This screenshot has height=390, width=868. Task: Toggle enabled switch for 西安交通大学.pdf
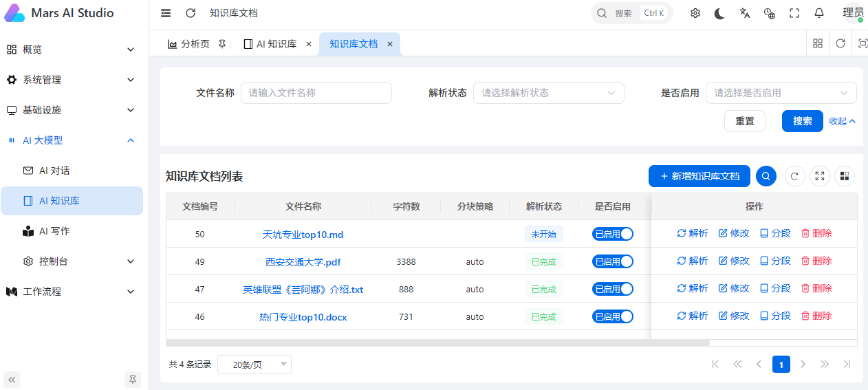click(613, 261)
